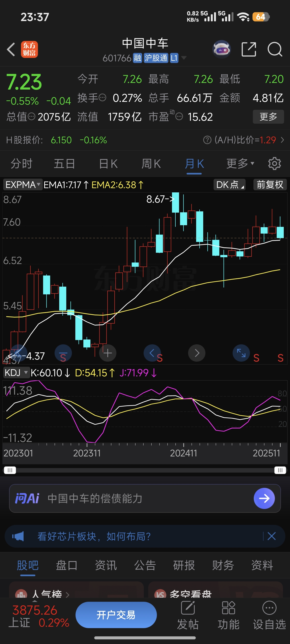Tap the back arrow icon

click(11, 49)
